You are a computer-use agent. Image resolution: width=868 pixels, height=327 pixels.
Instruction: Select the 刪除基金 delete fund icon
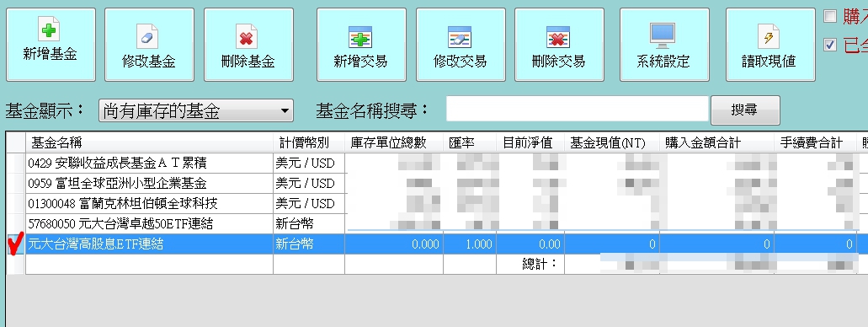pos(248,45)
